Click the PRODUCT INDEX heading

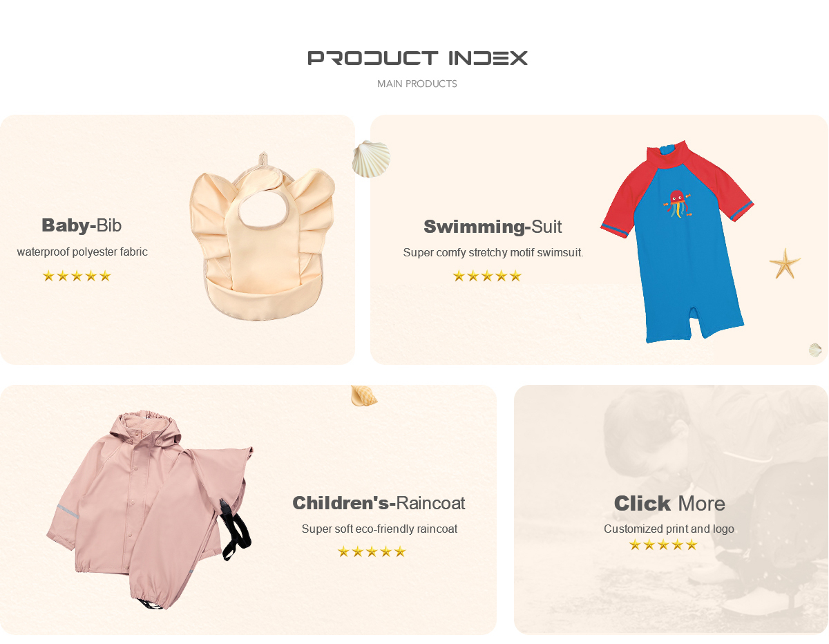coord(417,58)
